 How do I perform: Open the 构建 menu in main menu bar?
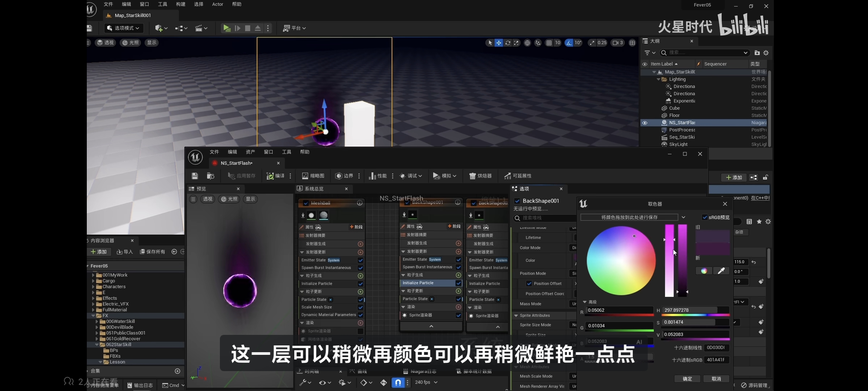coord(180,4)
